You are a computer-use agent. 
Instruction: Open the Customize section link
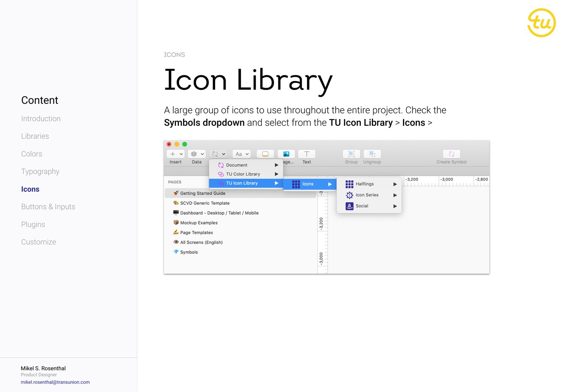point(38,242)
